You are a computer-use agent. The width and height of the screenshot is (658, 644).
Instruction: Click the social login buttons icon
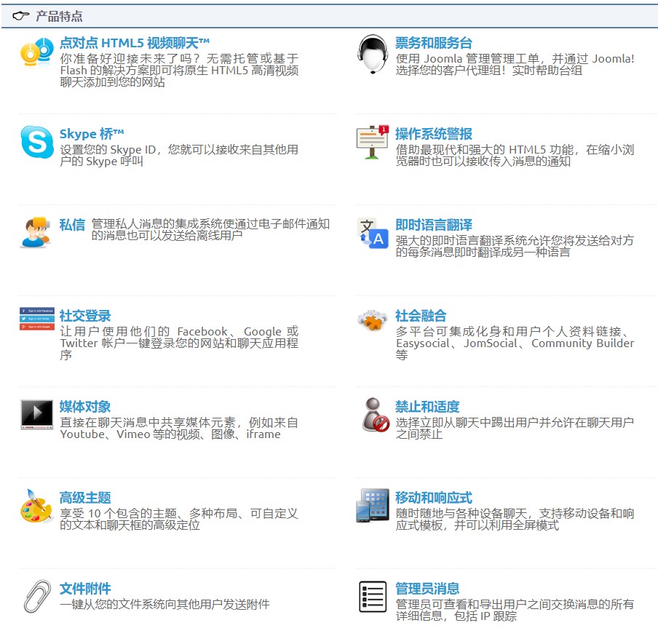click(37, 319)
